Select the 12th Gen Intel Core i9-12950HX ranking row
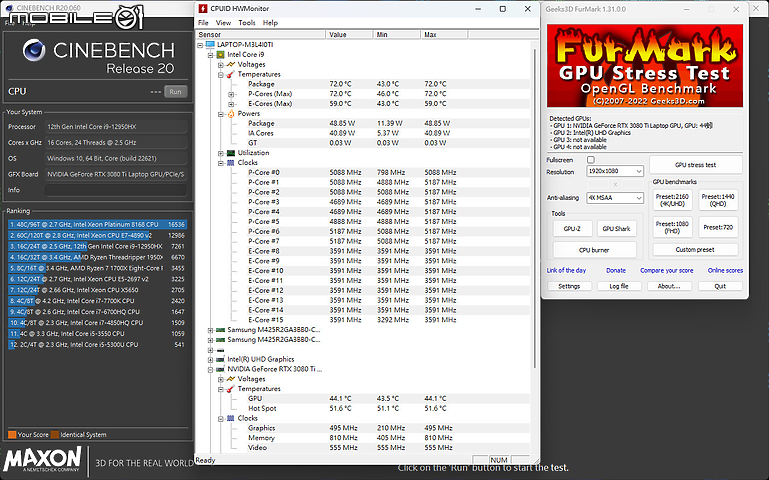The height and width of the screenshot is (480, 769). pos(98,246)
